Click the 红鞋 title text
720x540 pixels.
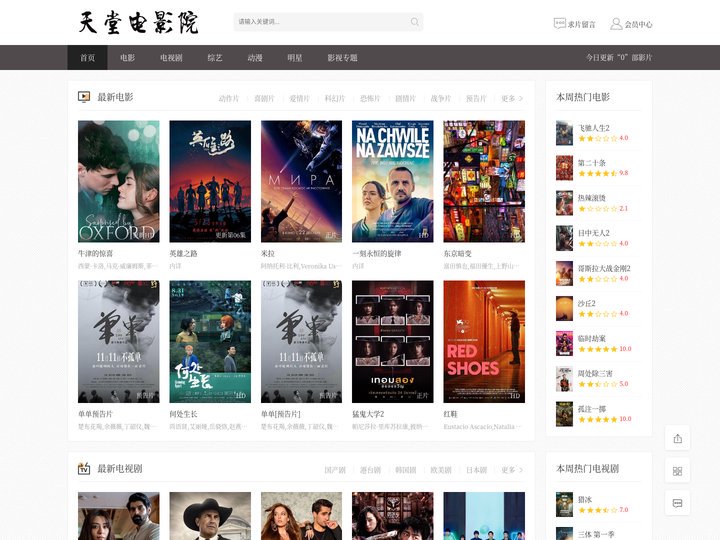pos(450,414)
